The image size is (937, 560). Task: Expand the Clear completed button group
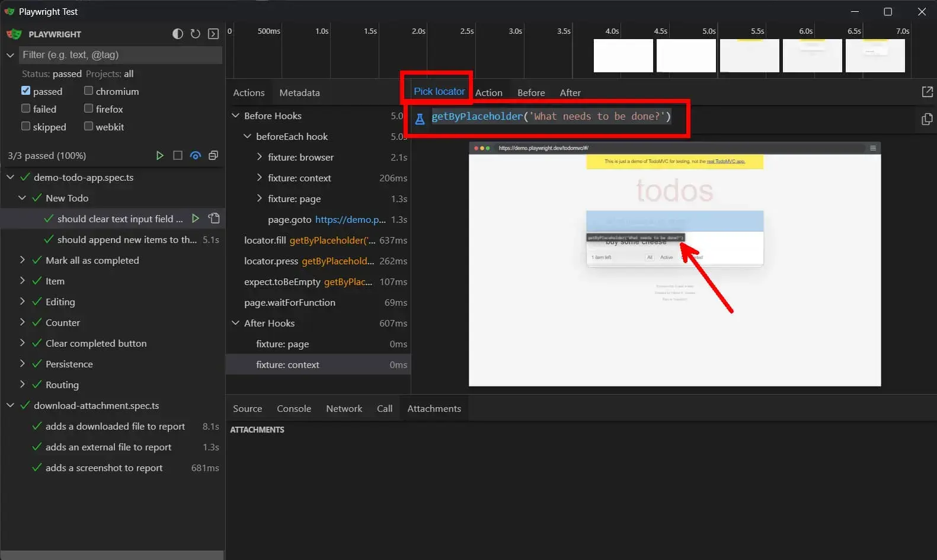pos(22,343)
